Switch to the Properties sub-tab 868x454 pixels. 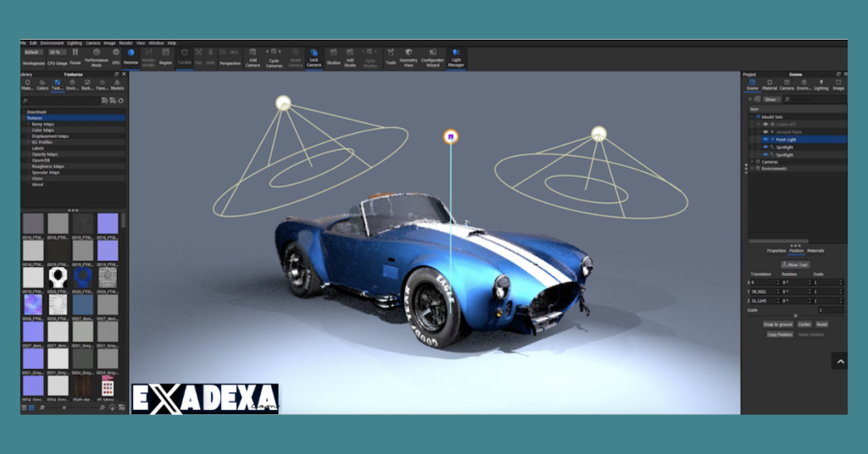[776, 251]
